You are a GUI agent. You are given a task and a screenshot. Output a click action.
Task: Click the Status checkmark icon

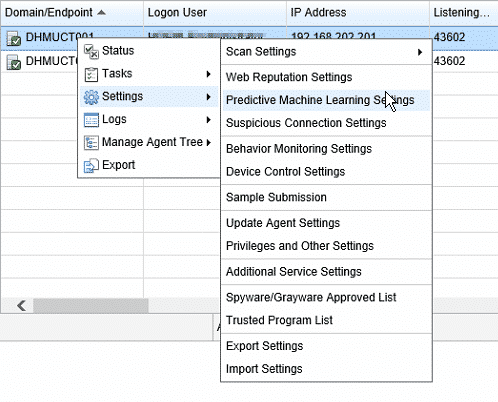click(91, 51)
